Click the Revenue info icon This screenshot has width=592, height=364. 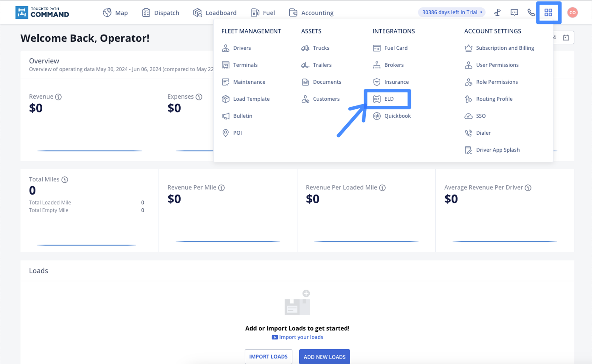coord(58,97)
